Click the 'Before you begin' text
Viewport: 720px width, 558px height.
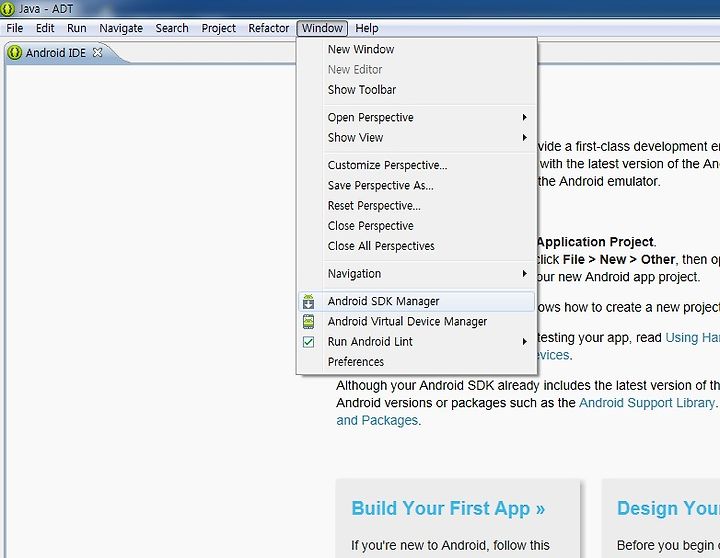click(x=668, y=545)
